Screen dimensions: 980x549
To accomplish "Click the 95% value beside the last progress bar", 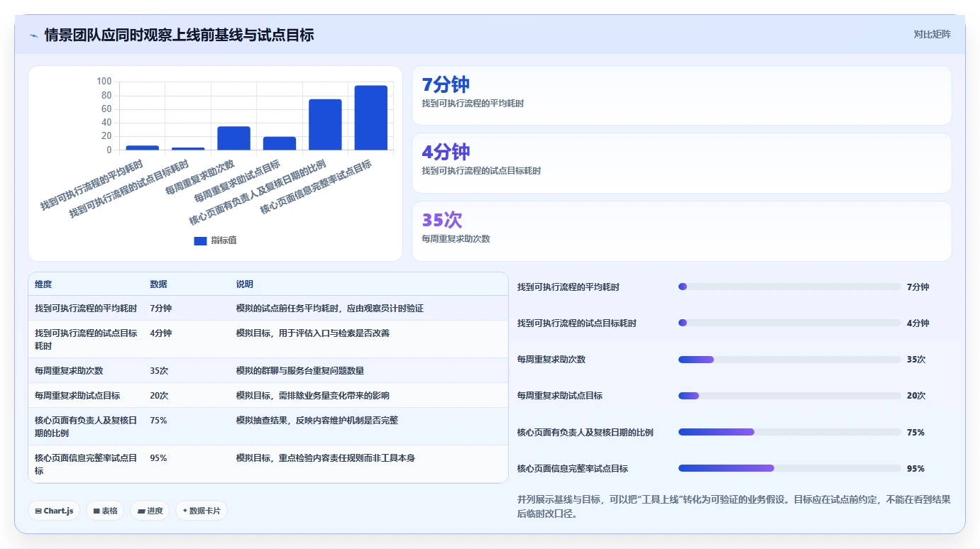I will point(915,469).
